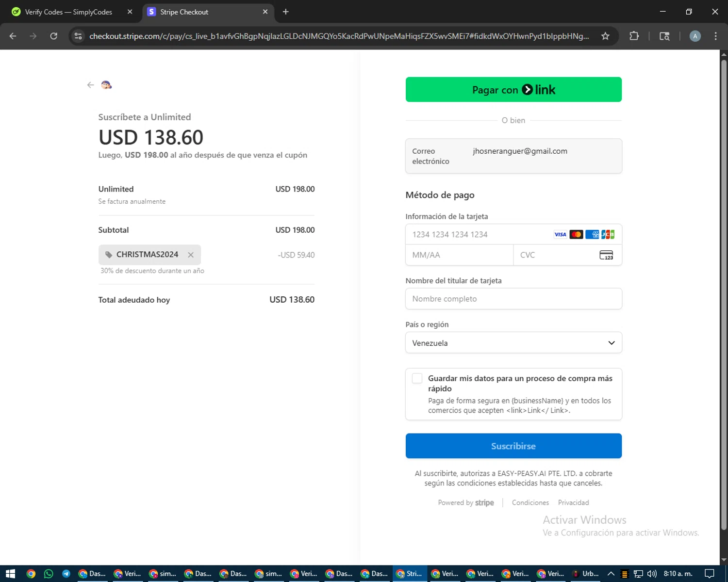
Task: Switch to Stri... Chrome window in taskbar
Action: [410, 574]
